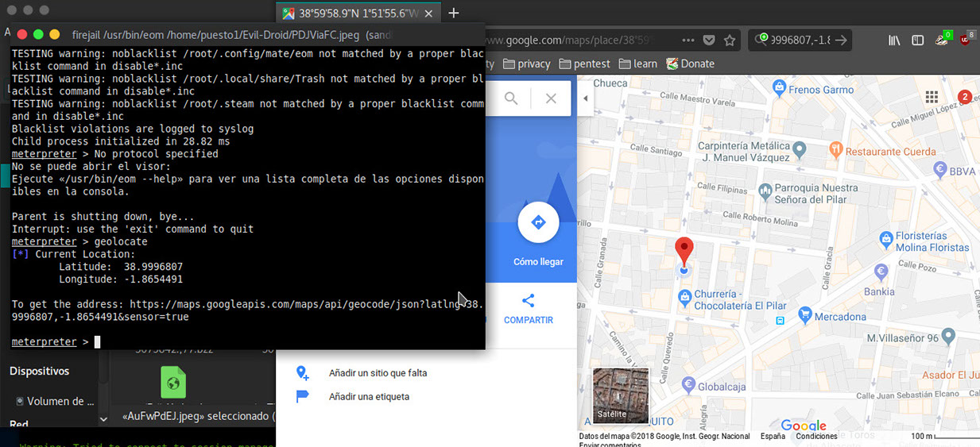
Task: Open the privacy bookmarks folder
Action: (526, 64)
